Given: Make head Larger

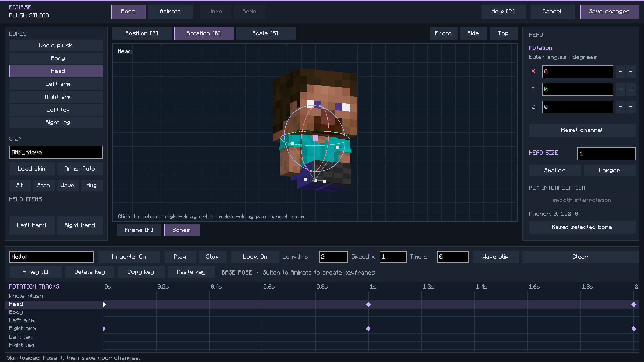Looking at the screenshot, I should tap(609, 170).
